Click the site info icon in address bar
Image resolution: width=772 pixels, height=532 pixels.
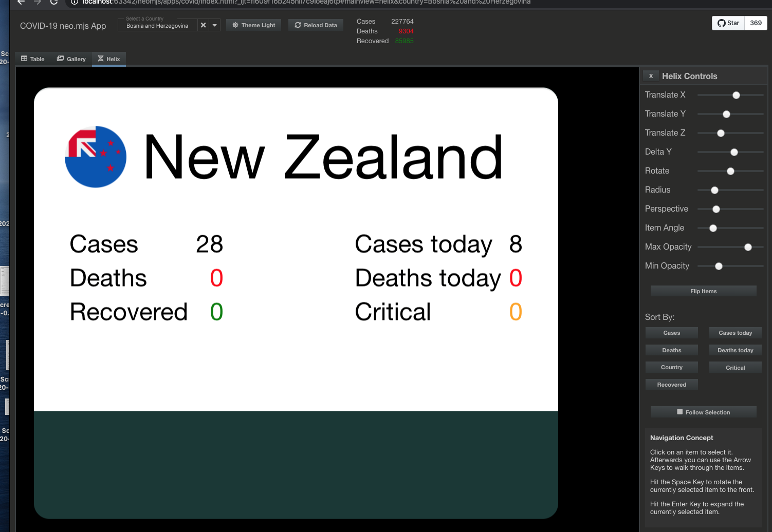point(75,2)
